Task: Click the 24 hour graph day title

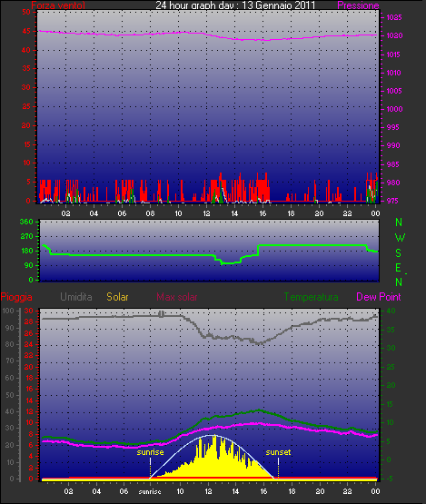Action: pos(235,5)
